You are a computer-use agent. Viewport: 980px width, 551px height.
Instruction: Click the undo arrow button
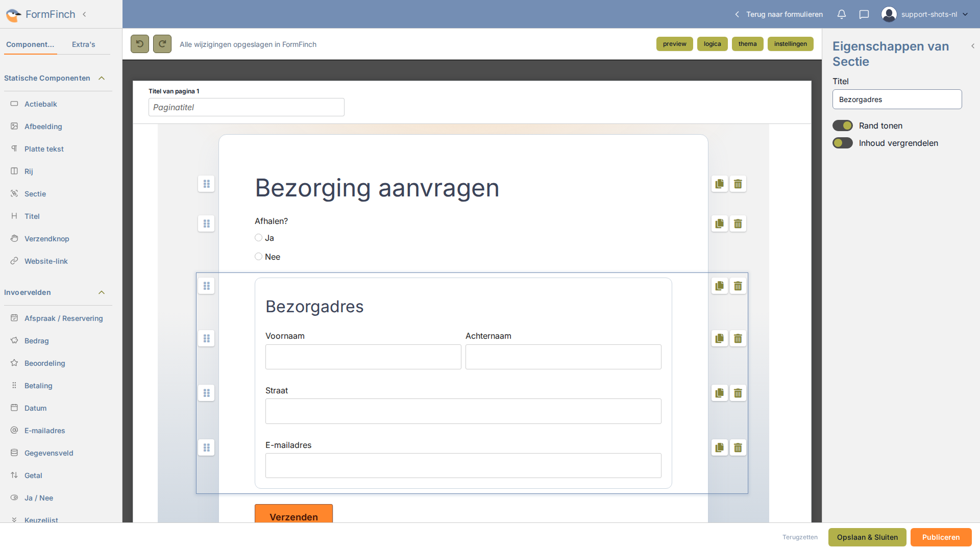(140, 44)
